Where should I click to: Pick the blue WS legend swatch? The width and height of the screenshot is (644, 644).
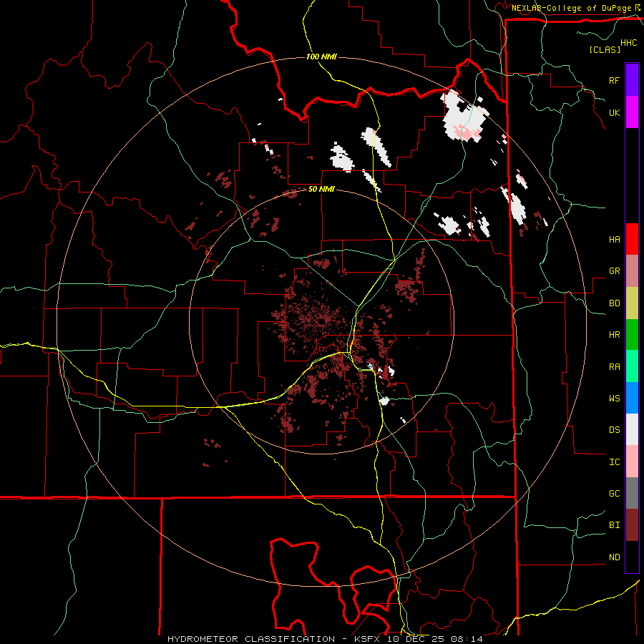tap(632, 398)
